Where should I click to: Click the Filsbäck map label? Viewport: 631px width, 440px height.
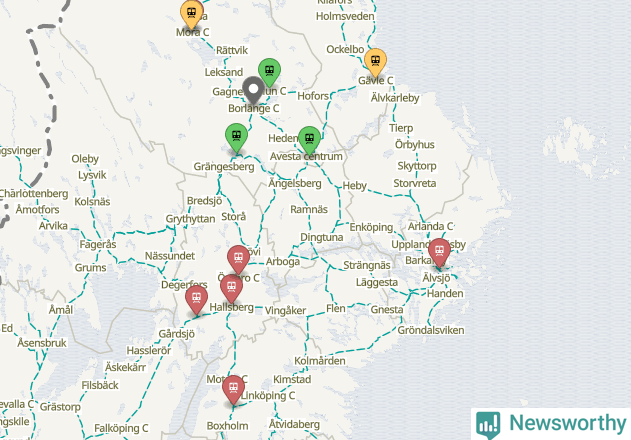100,386
